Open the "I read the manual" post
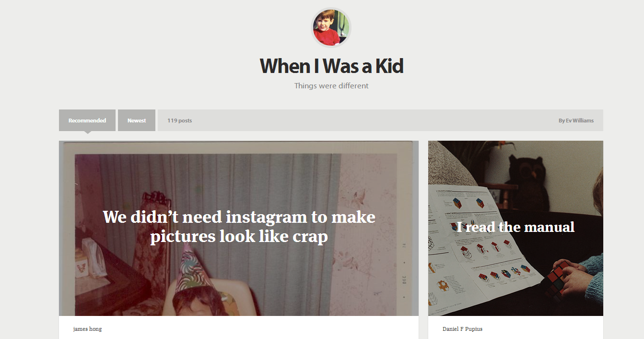 tap(515, 227)
